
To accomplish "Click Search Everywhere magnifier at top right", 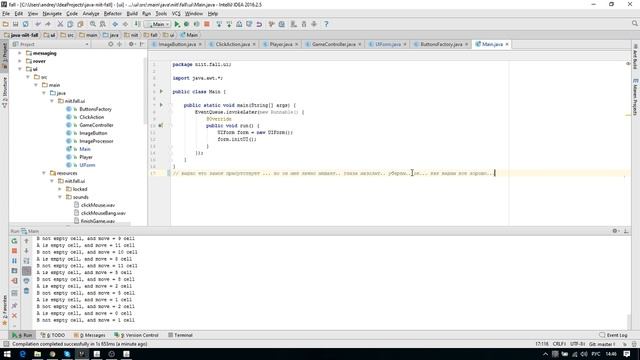I will pos(634,24).
